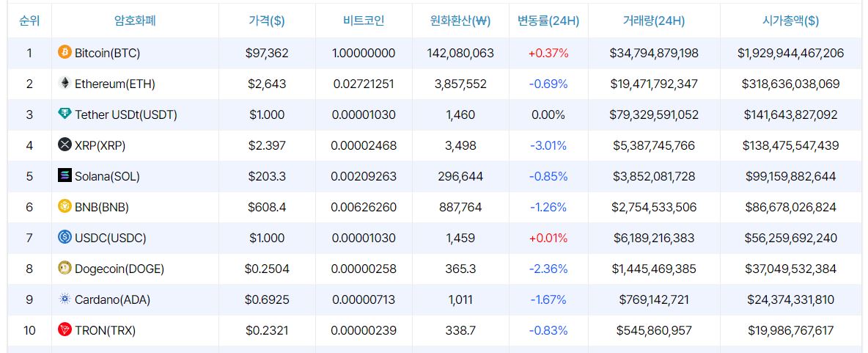Select volume $34,794,879,198
868x353 pixels.
pos(654,53)
